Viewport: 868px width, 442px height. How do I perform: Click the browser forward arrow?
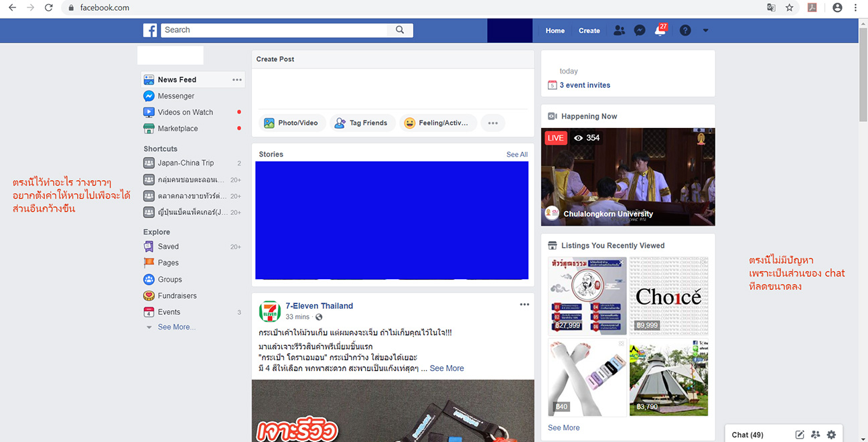tap(30, 8)
